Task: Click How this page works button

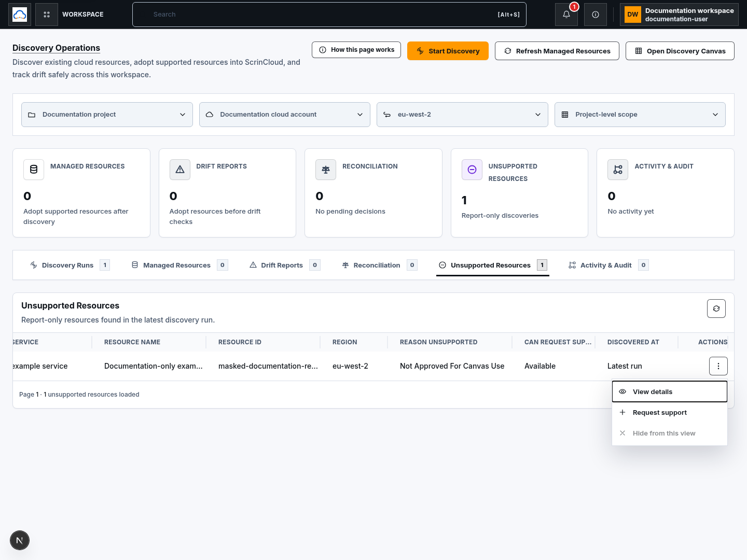Action: pos(356,50)
